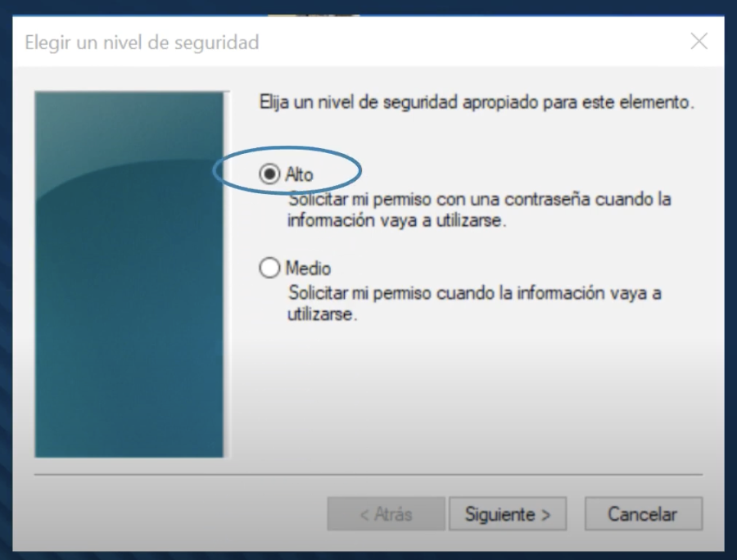This screenshot has width=737, height=560.
Task: Click the dark blue background outside the dialog
Action: [6, 282]
